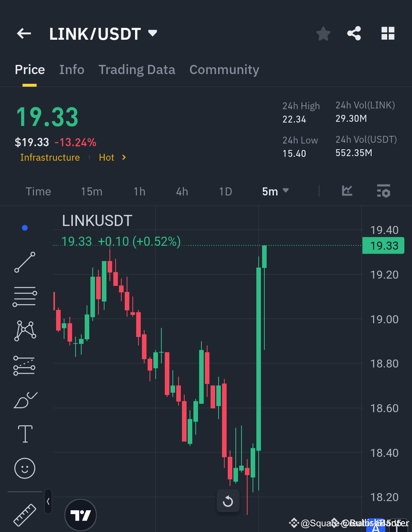Switch to the Trading Data tab
This screenshot has width=412, height=532.
(x=137, y=70)
